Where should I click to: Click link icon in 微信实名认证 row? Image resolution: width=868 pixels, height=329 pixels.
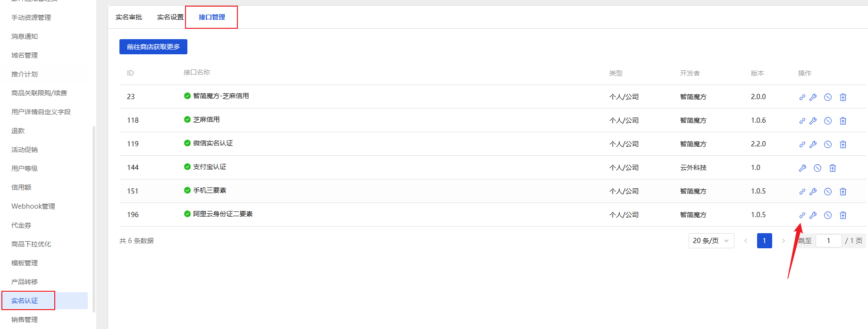click(x=802, y=144)
